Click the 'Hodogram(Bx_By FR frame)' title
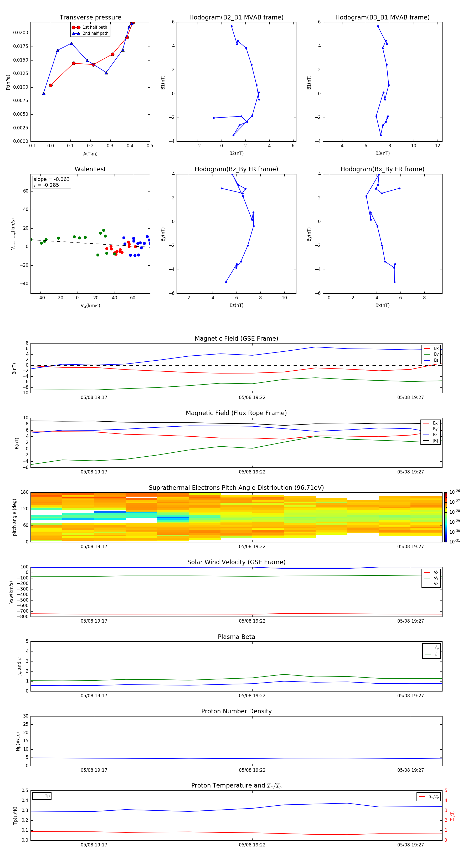This screenshot has width=473, height=868. (382, 169)
